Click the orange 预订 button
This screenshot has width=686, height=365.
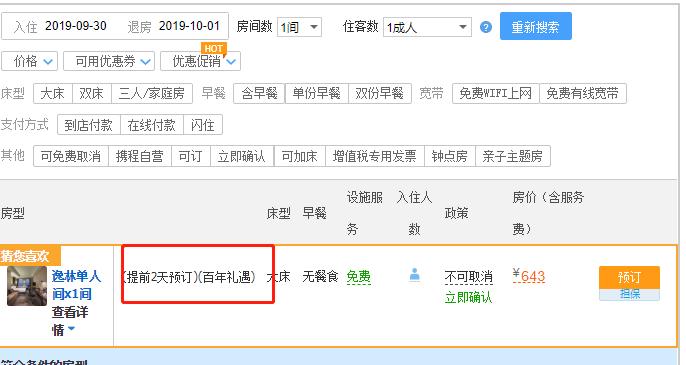(629, 277)
